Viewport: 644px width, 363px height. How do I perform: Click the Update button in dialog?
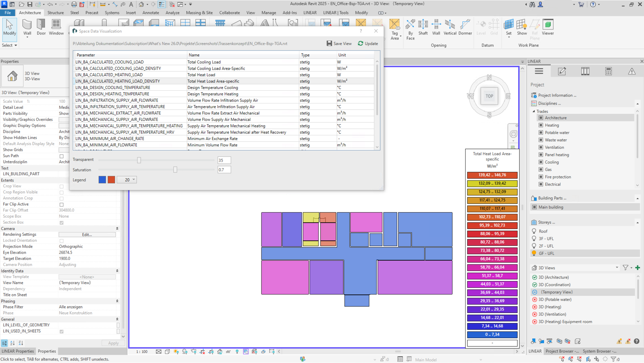click(368, 44)
